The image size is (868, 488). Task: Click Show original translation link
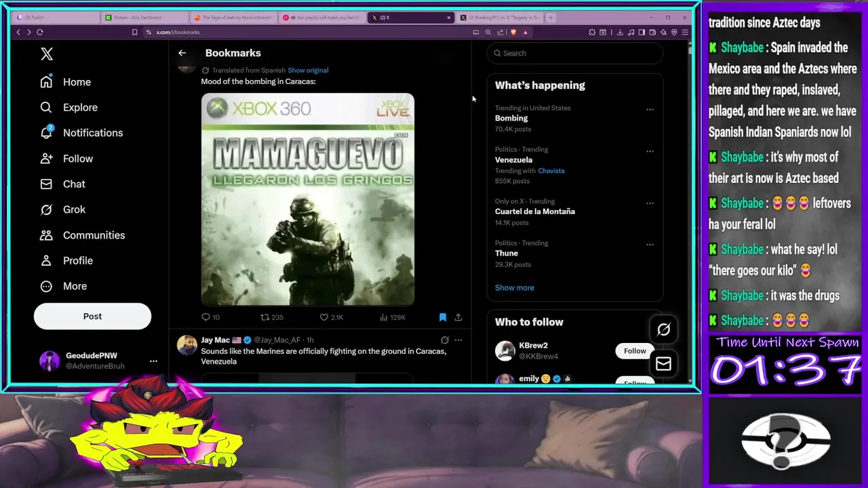pos(308,70)
